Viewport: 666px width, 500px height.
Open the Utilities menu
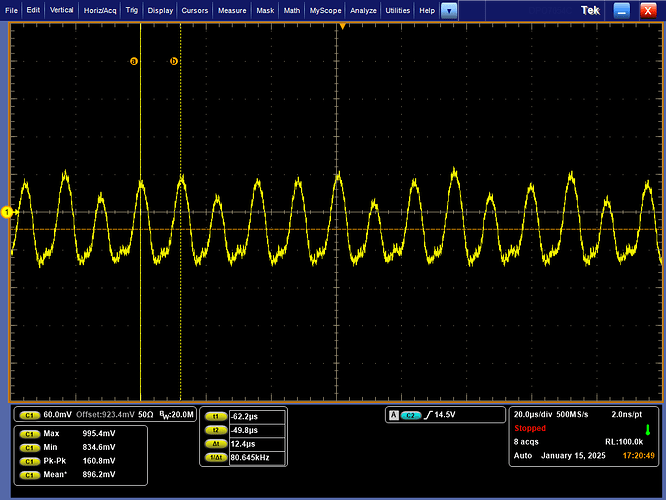(x=398, y=10)
